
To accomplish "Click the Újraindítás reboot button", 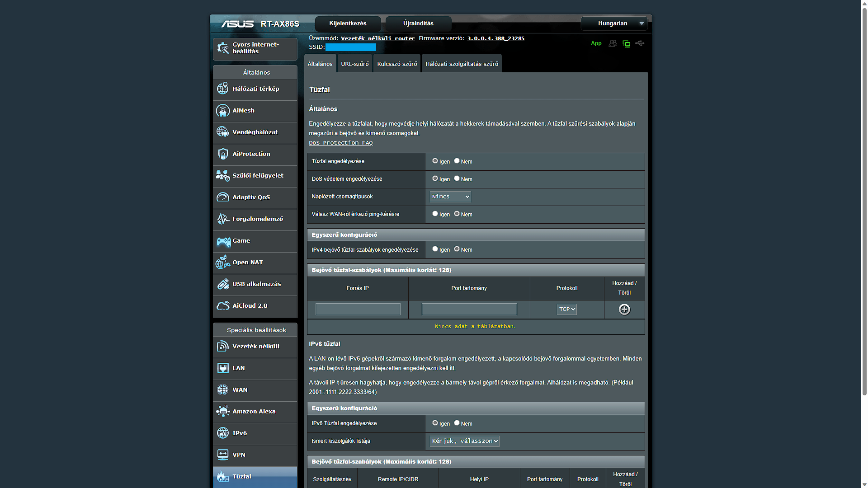I will (x=418, y=23).
